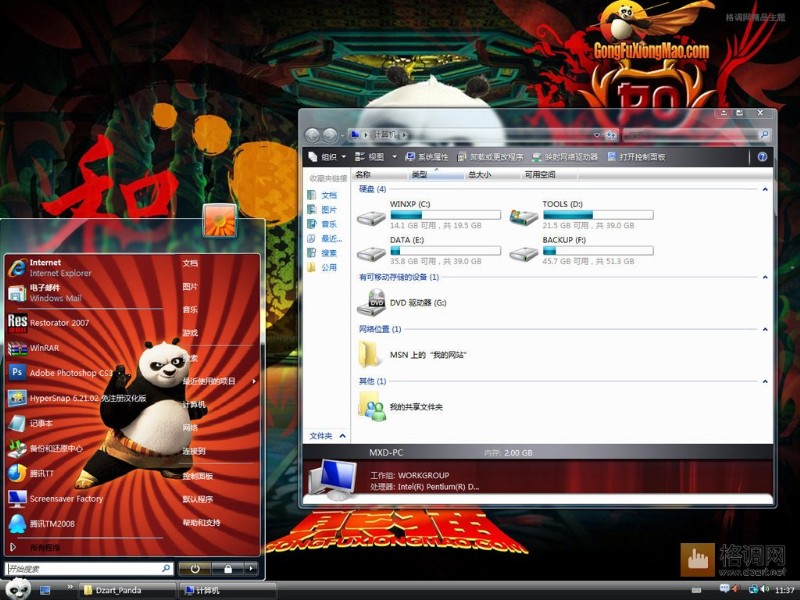The height and width of the screenshot is (600, 800).
Task: Click the lock button in the Start menu
Action: 228,568
